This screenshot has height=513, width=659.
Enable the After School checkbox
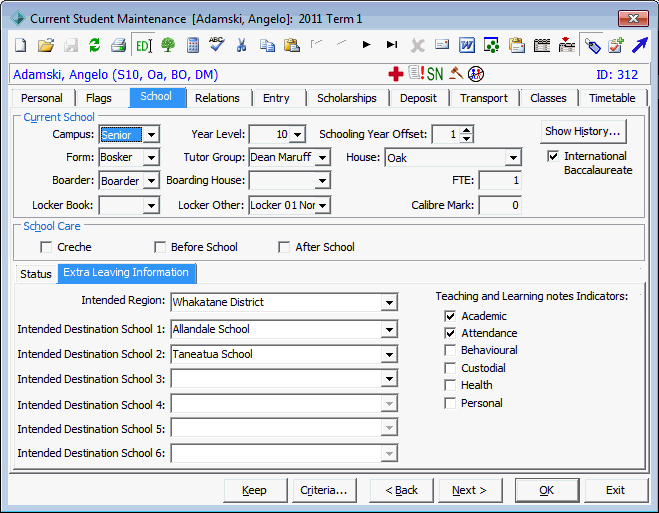284,247
